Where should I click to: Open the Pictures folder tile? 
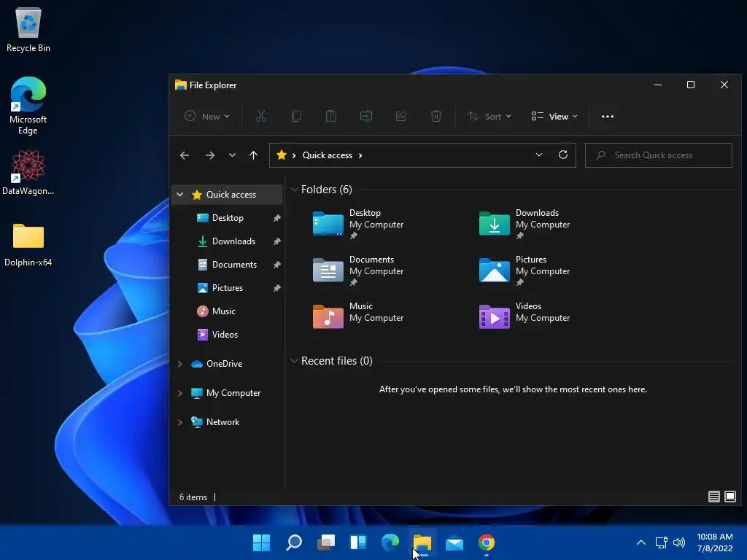pyautogui.click(x=525, y=271)
